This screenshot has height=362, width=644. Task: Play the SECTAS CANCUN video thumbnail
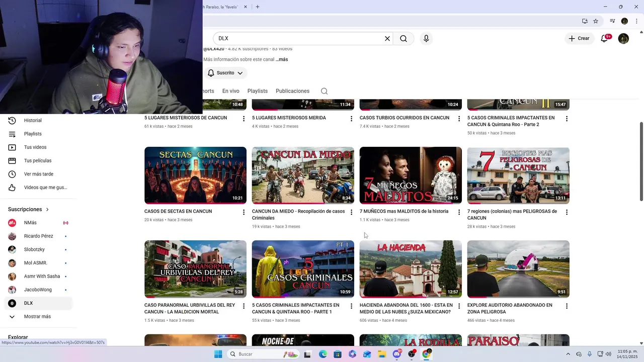tap(195, 175)
